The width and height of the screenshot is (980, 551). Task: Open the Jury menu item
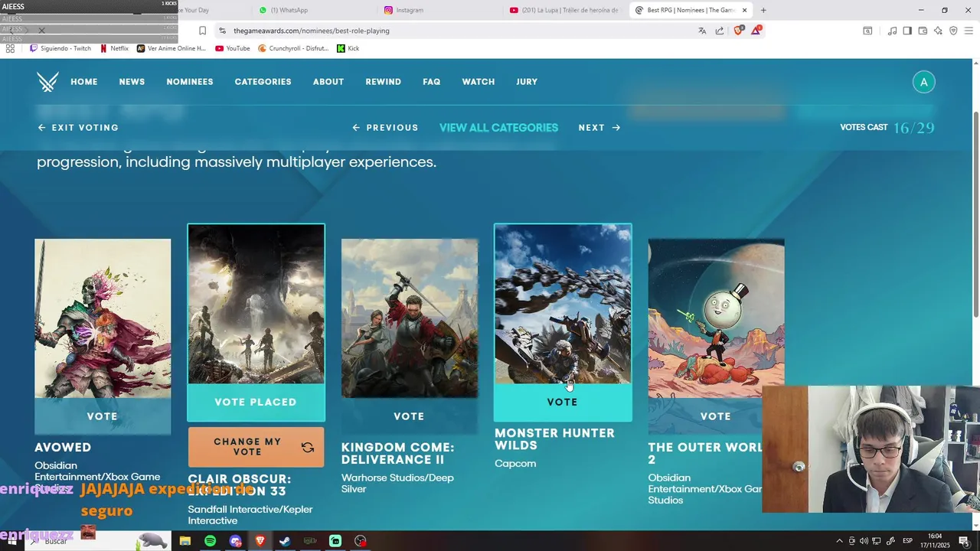[527, 82]
